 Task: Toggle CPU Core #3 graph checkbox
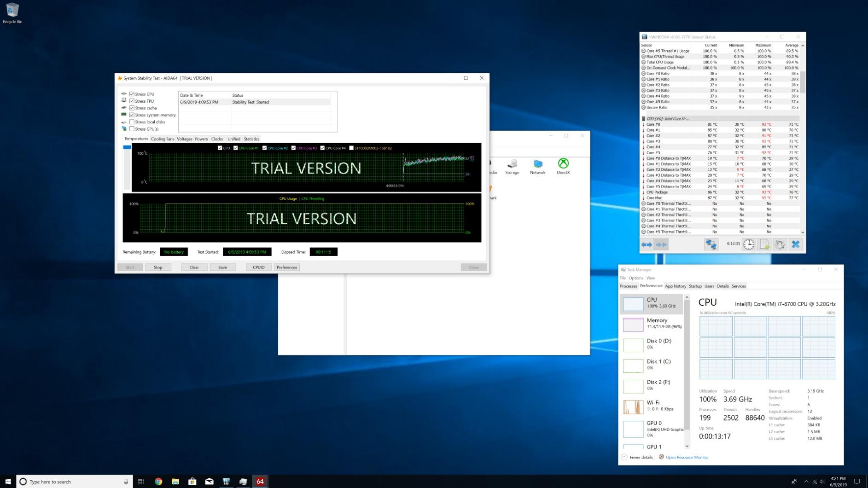pos(293,148)
